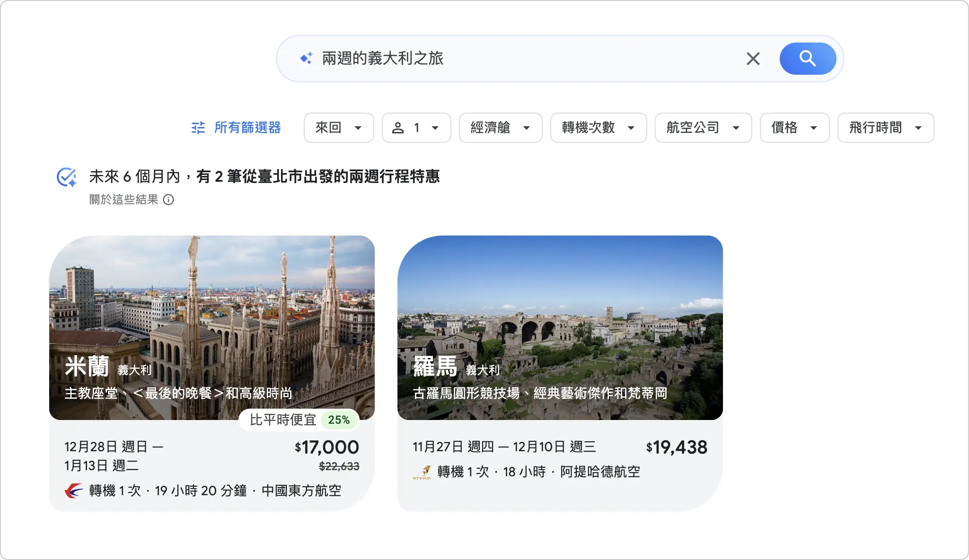Click the blue search magnifier button
This screenshot has height=560, width=969.
(x=808, y=59)
